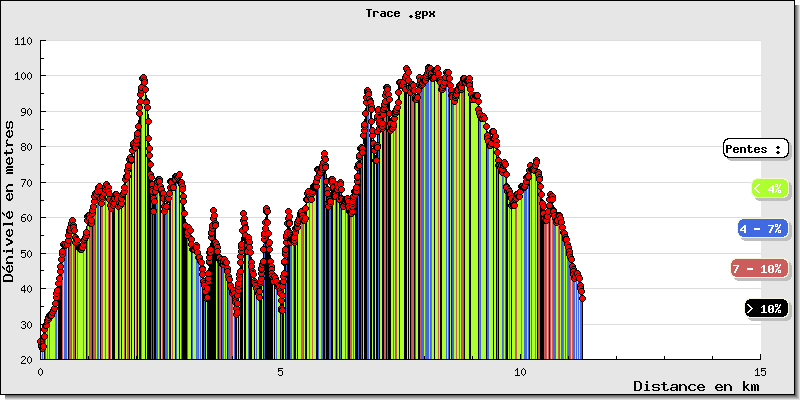Viewport: 800px width, 400px height.
Task: Click the 5 km tick label
Action: pos(281,370)
